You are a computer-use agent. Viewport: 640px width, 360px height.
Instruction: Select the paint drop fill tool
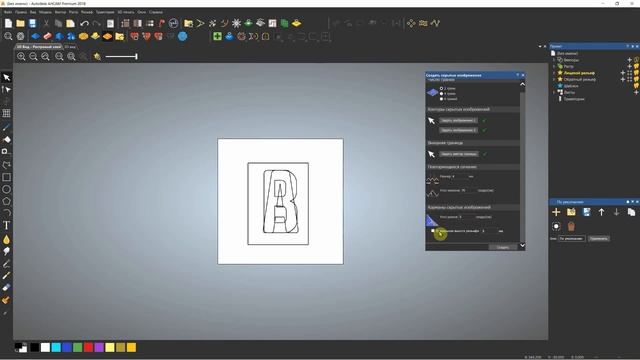tap(7, 240)
